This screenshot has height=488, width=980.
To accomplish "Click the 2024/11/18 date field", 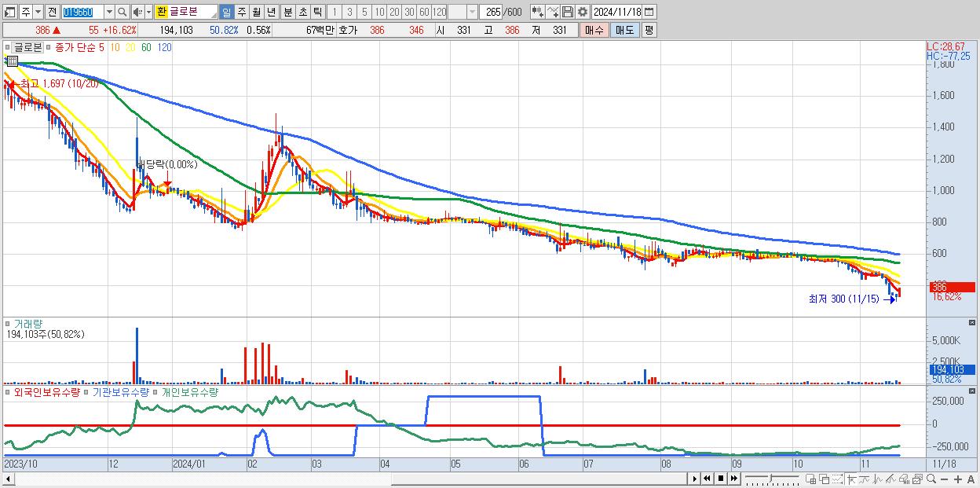I will coord(616,12).
